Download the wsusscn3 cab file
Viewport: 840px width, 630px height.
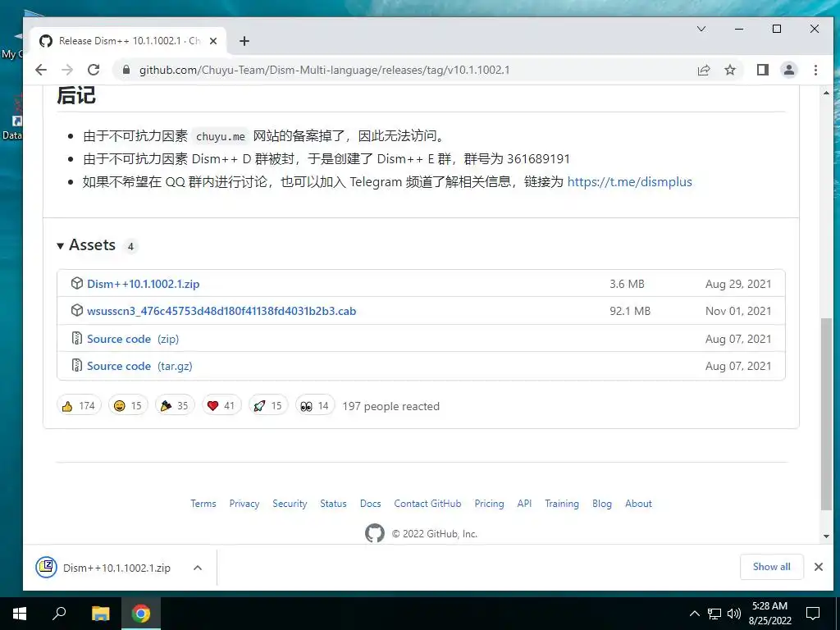[x=221, y=311]
